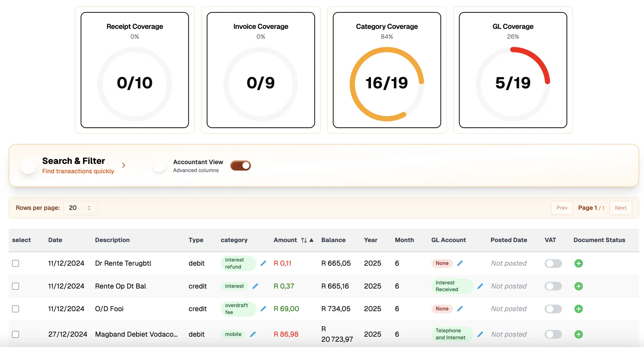Click the Date column header
The height and width of the screenshot is (347, 644).
[55, 240]
